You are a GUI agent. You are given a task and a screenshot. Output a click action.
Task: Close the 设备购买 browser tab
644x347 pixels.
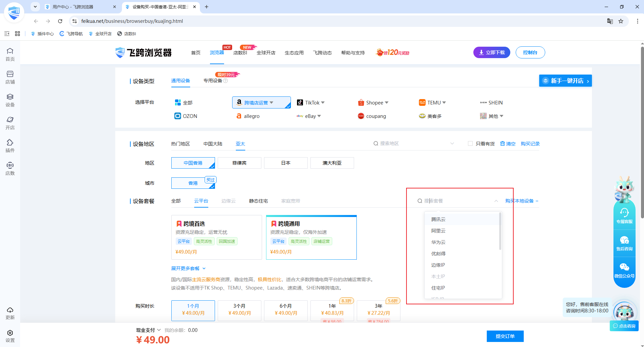coord(195,7)
